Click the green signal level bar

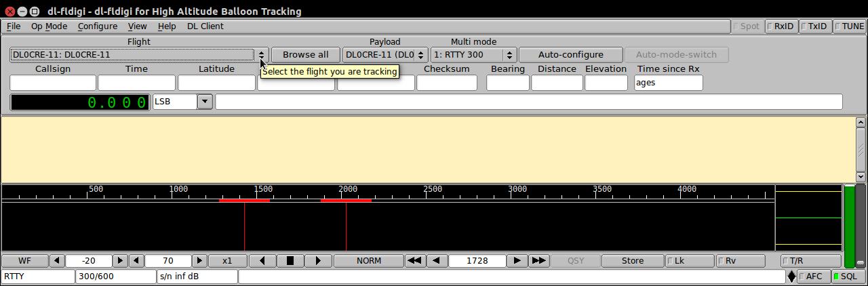click(x=849, y=226)
